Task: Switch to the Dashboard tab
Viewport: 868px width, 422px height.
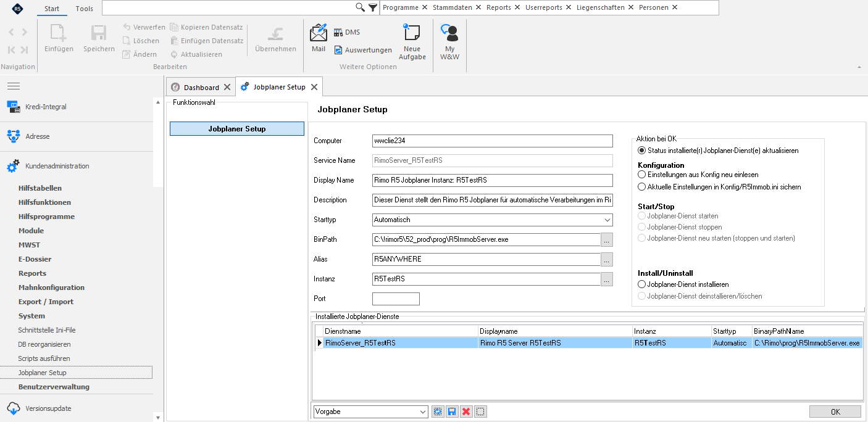Action: point(201,88)
